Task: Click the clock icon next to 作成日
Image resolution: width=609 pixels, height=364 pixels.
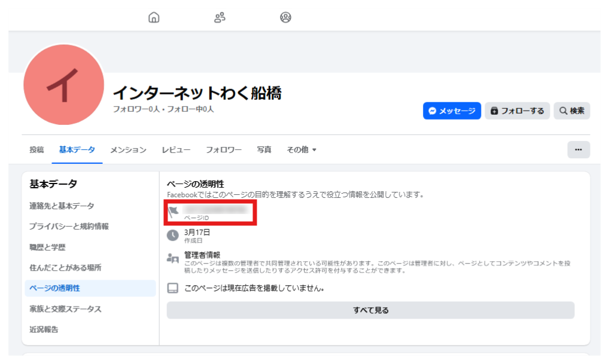Action: click(x=173, y=235)
